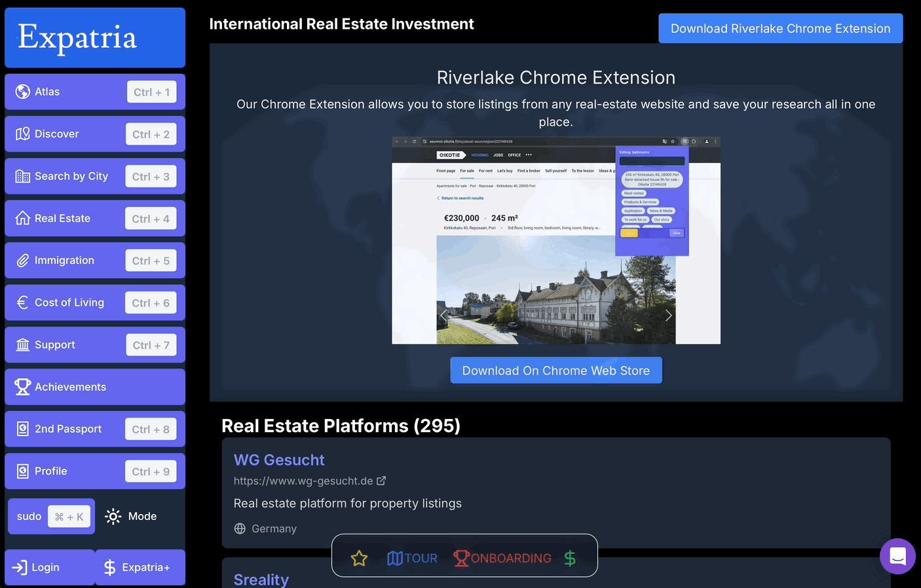
Task: Click the Riverlake Chrome Extension title
Action: tap(556, 77)
